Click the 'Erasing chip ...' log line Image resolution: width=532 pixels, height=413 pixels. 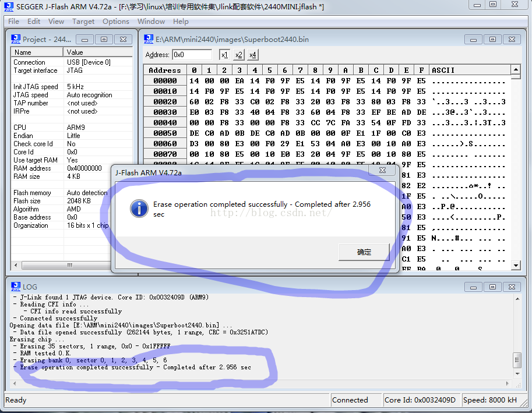37,340
